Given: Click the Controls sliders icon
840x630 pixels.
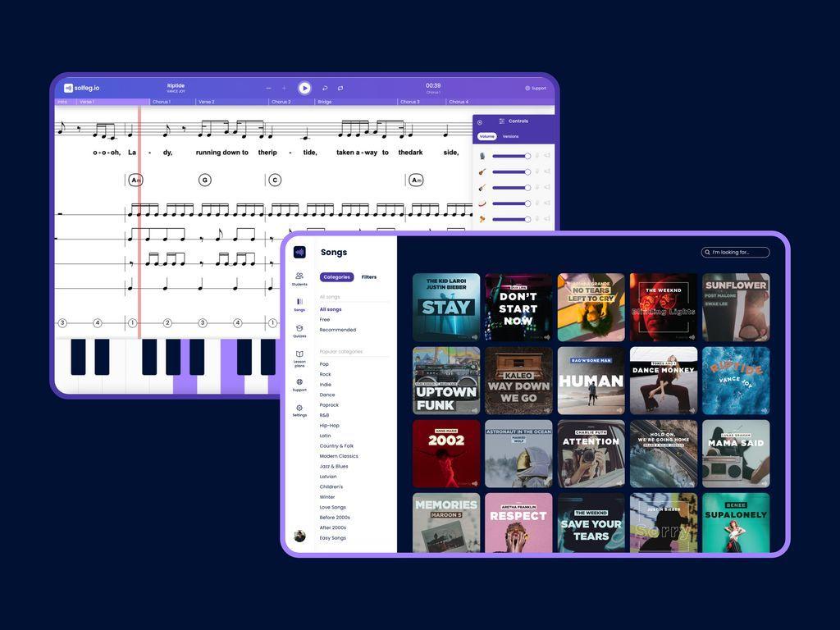Looking at the screenshot, I should 502,121.
